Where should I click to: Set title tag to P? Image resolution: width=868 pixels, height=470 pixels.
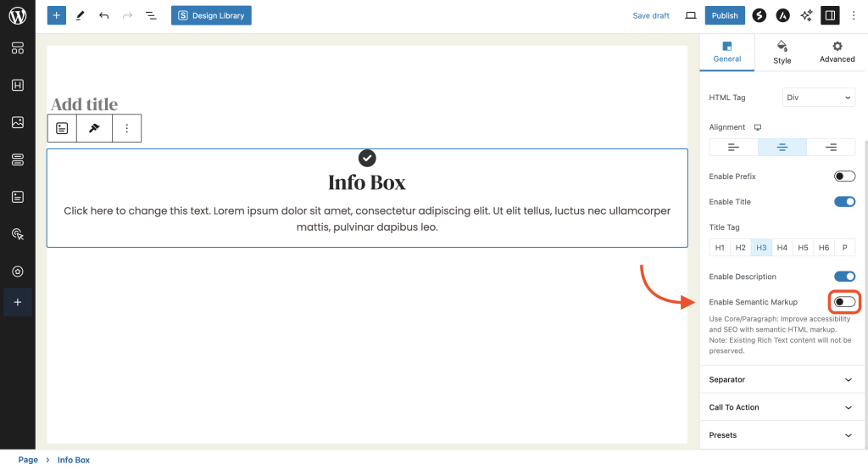tap(845, 248)
